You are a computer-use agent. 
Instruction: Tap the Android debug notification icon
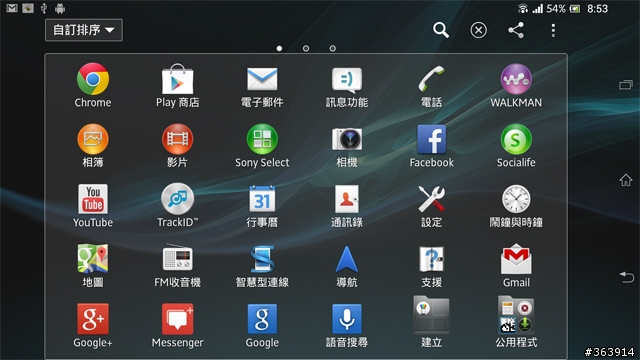coord(60,8)
